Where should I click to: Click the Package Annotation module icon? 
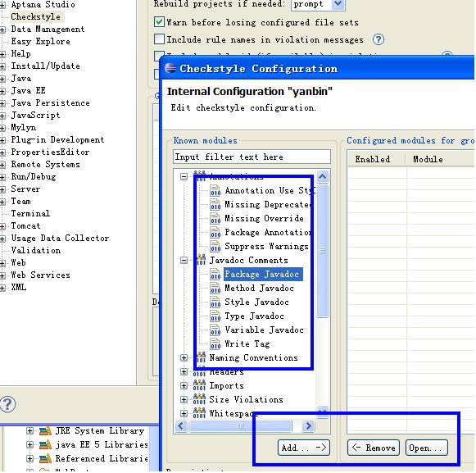[215, 233]
